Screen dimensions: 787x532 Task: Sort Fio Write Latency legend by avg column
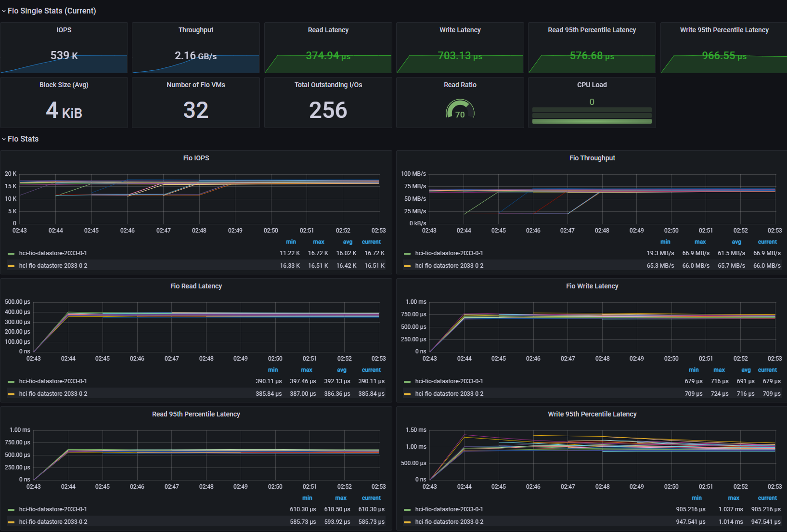(x=746, y=370)
